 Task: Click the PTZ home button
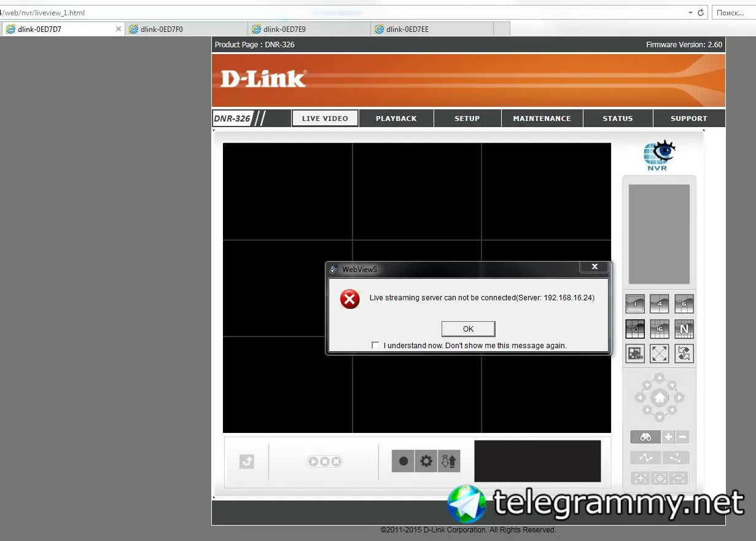tap(660, 398)
